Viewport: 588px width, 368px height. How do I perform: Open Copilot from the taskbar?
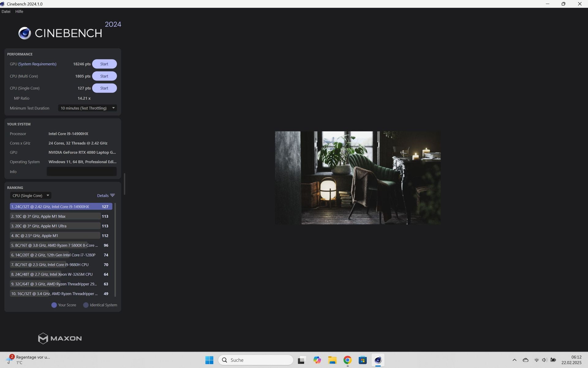[317, 360]
